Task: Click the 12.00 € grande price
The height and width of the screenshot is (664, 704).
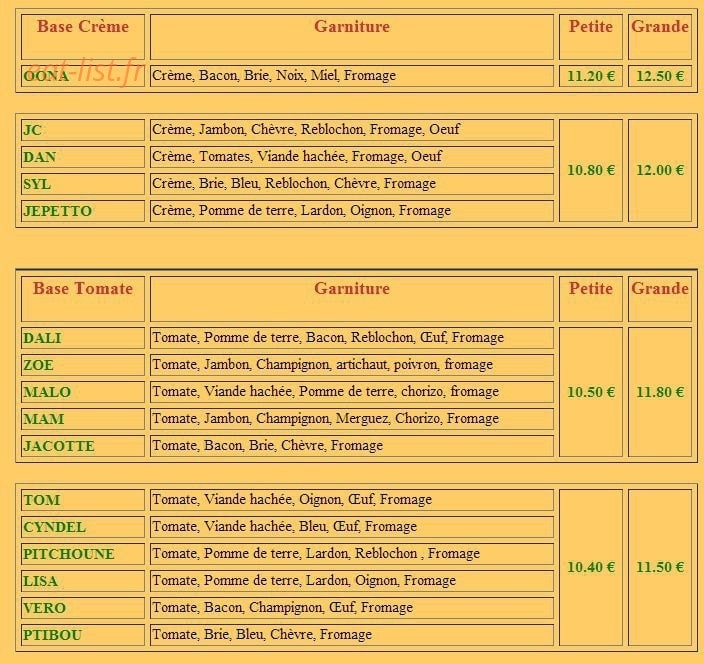Action: click(x=660, y=170)
